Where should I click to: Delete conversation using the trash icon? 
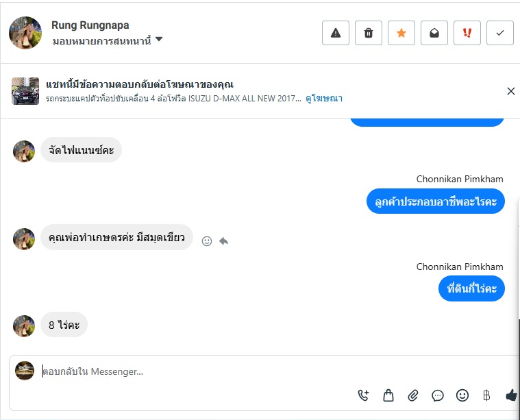369,33
